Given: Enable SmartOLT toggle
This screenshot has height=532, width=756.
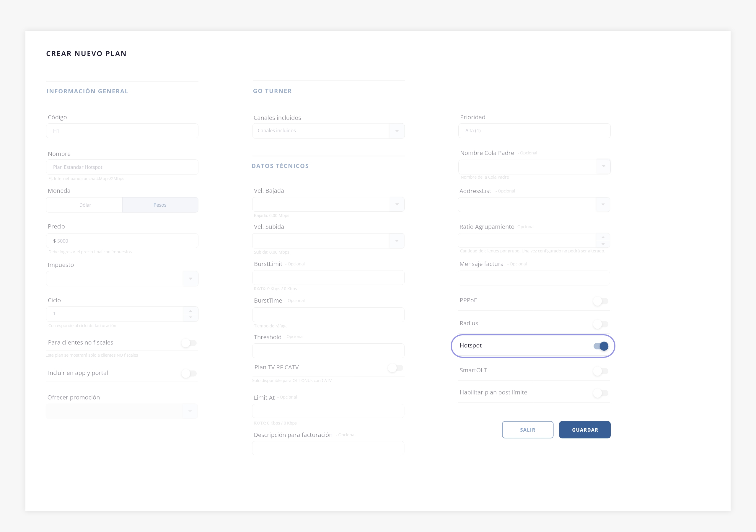Looking at the screenshot, I should point(601,371).
